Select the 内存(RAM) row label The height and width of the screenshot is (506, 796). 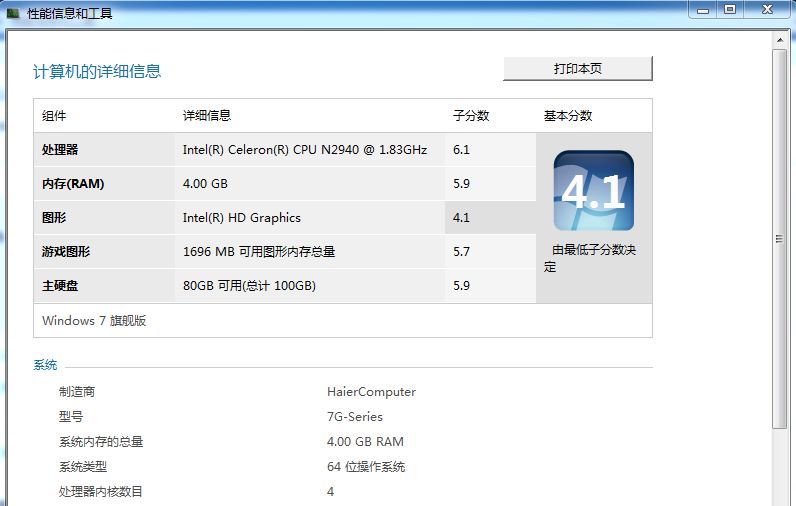point(73,184)
